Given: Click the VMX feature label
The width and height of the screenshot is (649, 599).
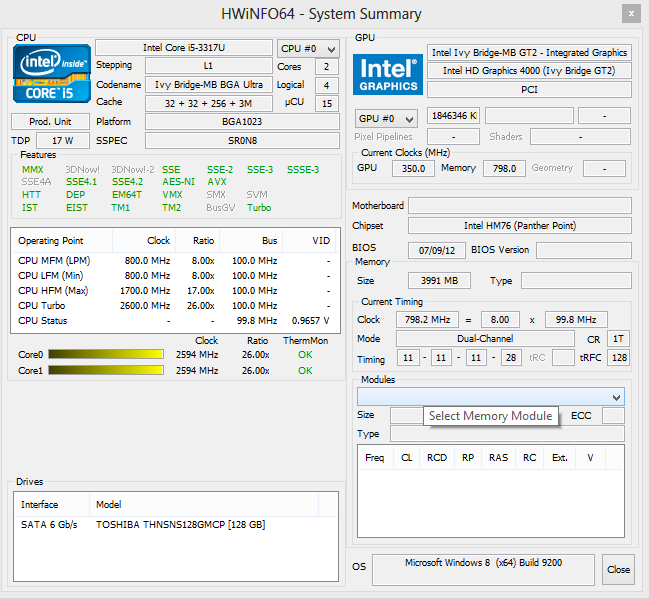Looking at the screenshot, I should point(172,195).
